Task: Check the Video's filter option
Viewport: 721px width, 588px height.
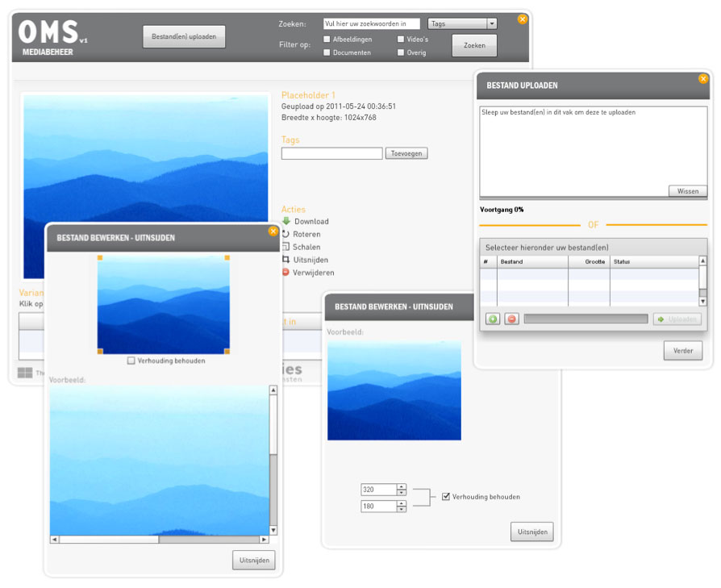Action: point(400,38)
